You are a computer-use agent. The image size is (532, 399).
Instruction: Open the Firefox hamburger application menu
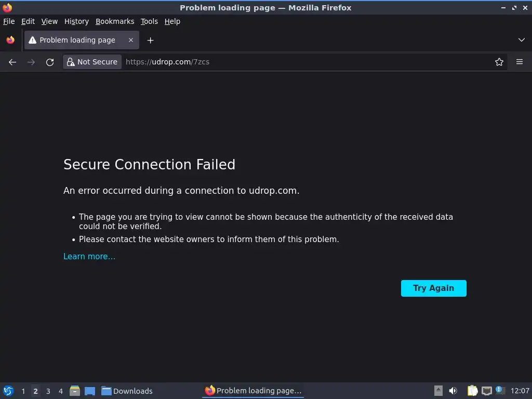click(x=519, y=62)
